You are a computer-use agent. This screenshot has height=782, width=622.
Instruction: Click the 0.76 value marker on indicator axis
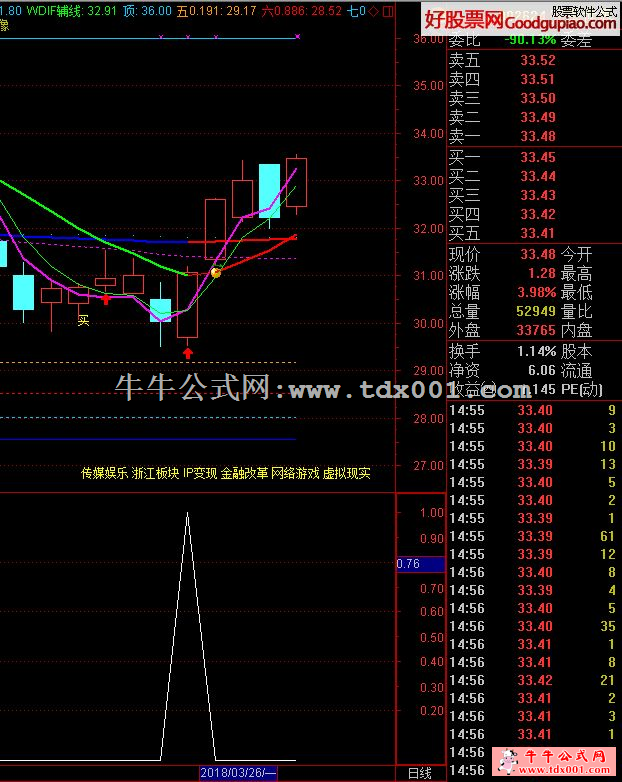[420, 564]
